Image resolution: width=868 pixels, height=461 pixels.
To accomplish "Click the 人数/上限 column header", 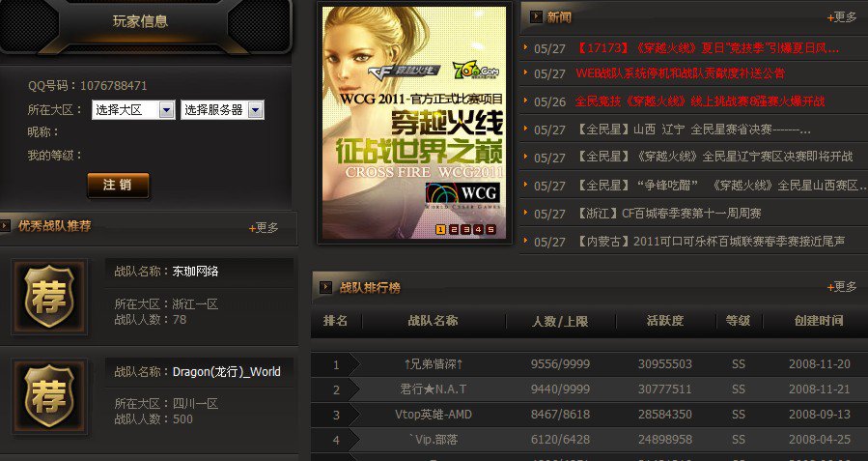I will pos(560,321).
